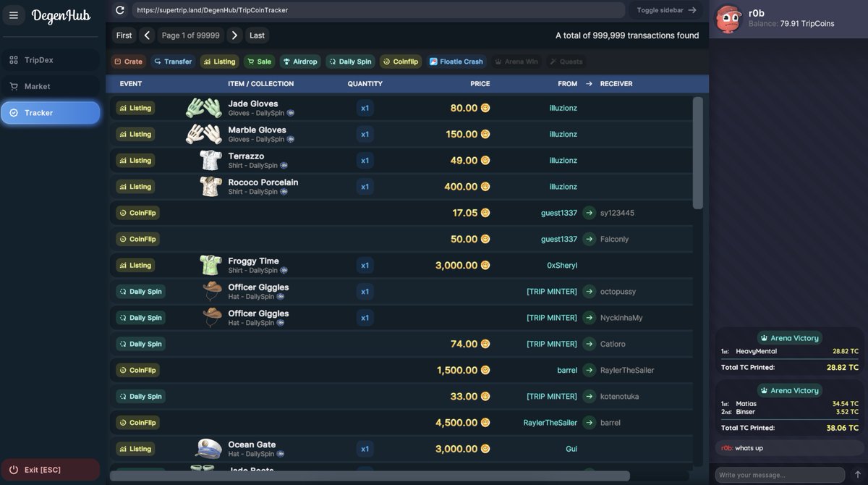Click the arrow icon beside Toggle sidebar

pos(692,10)
